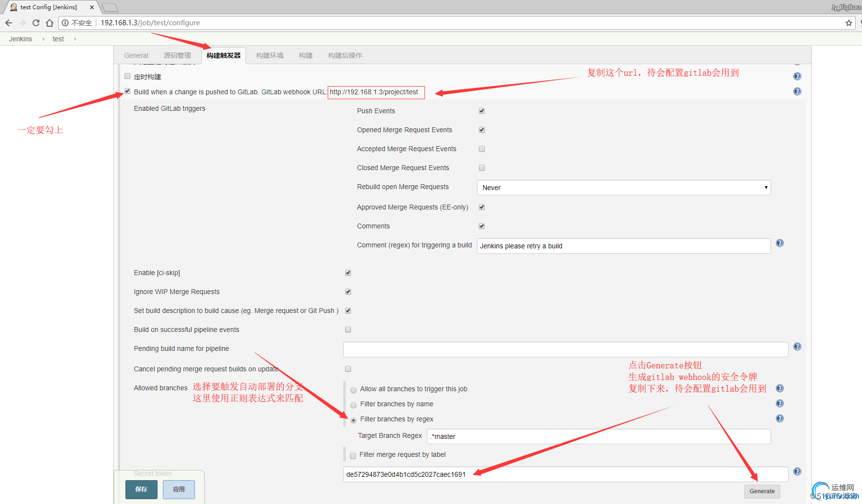Open help for Filter branches by regex
Image resolution: width=862 pixels, height=504 pixels.
(x=780, y=418)
